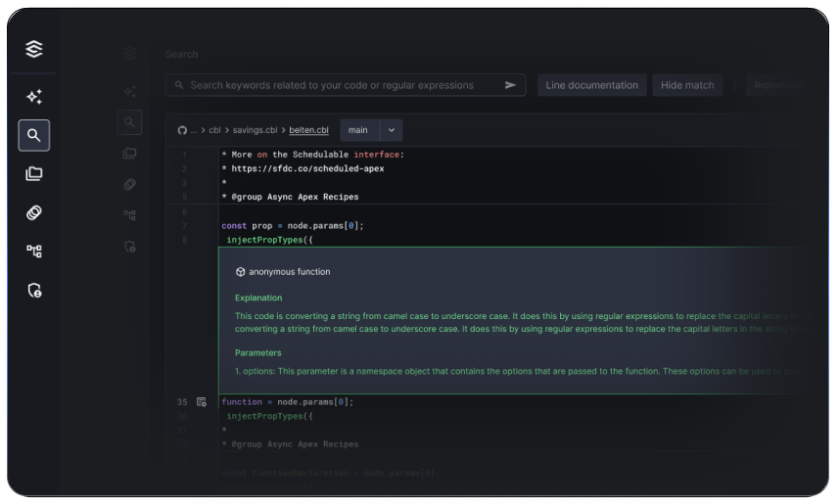Click the ellipsis breadcrumb item

click(x=194, y=130)
